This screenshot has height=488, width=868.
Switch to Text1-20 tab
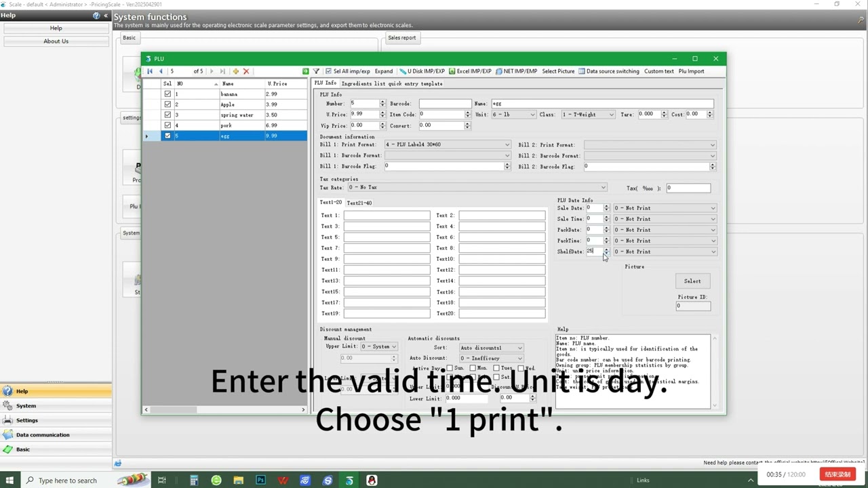pyautogui.click(x=331, y=202)
